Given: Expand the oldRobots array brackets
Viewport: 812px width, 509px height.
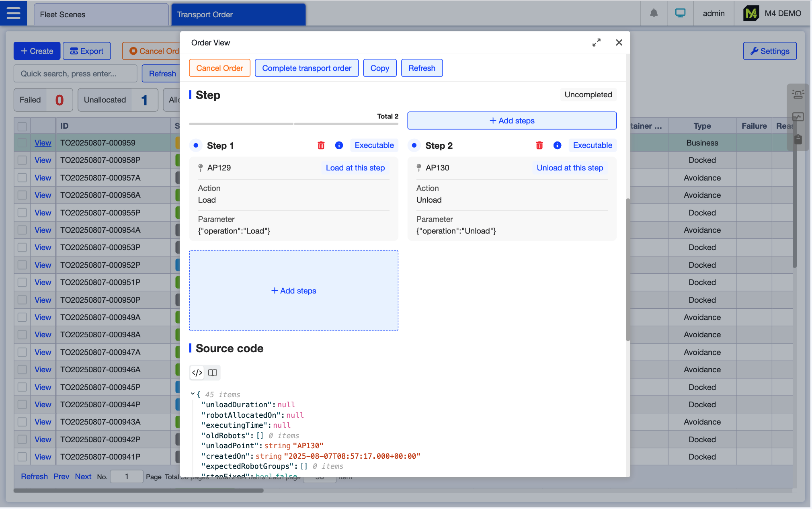Looking at the screenshot, I should click(260, 436).
